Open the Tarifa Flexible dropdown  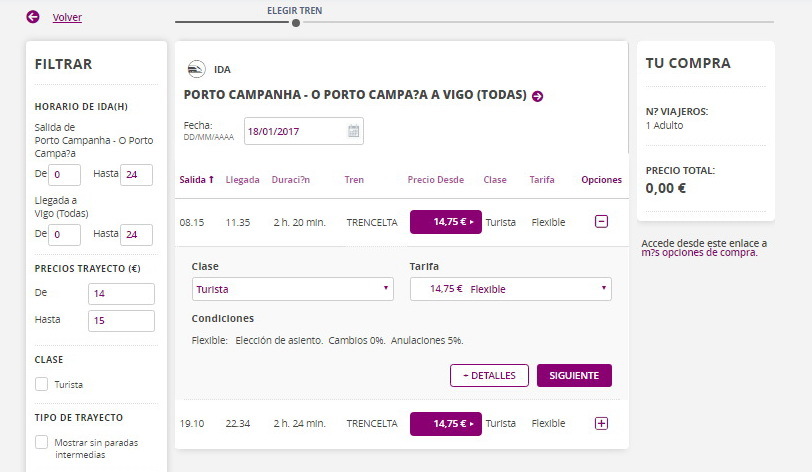coord(510,289)
